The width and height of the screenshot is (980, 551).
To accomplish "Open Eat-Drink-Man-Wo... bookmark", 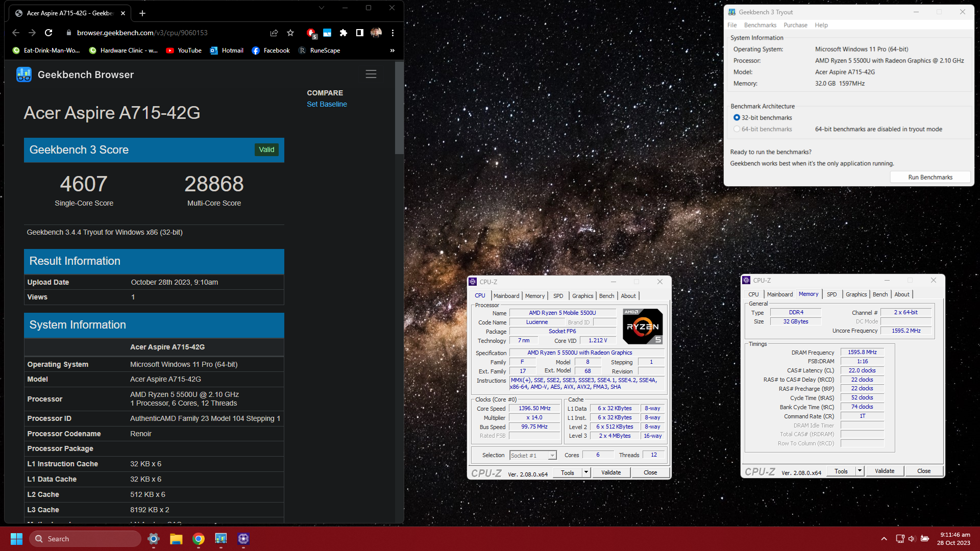I will tap(46, 51).
